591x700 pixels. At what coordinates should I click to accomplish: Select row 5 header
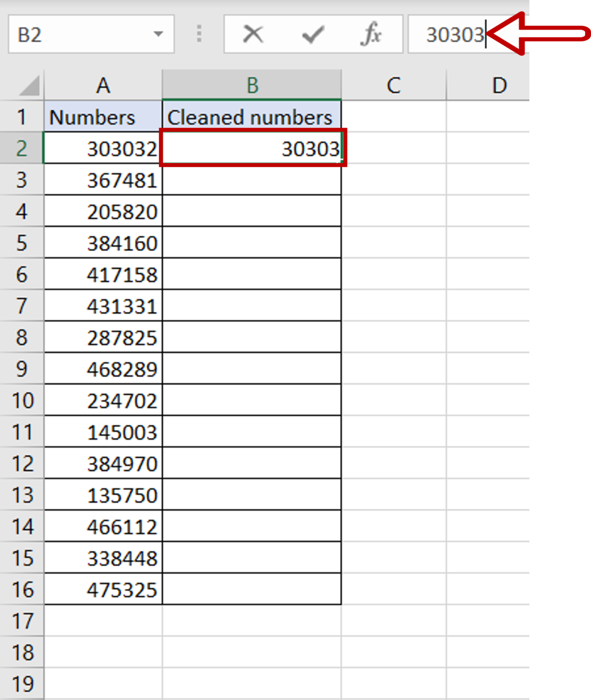tap(22, 242)
